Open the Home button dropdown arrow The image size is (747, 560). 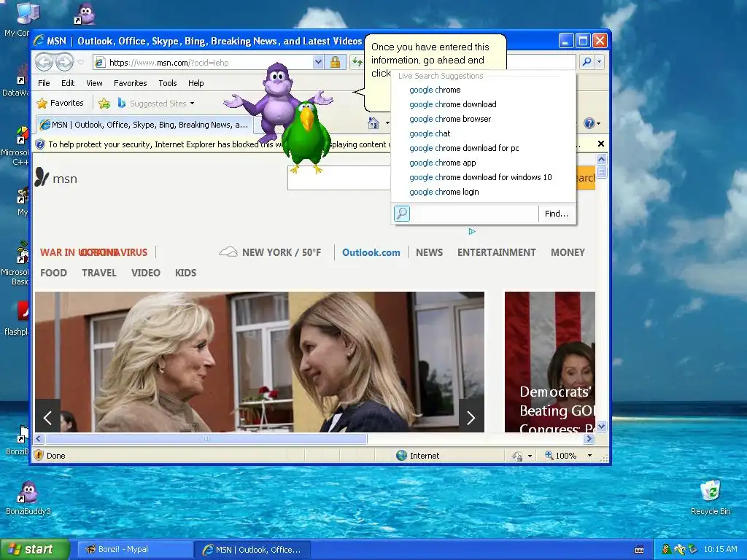[387, 123]
